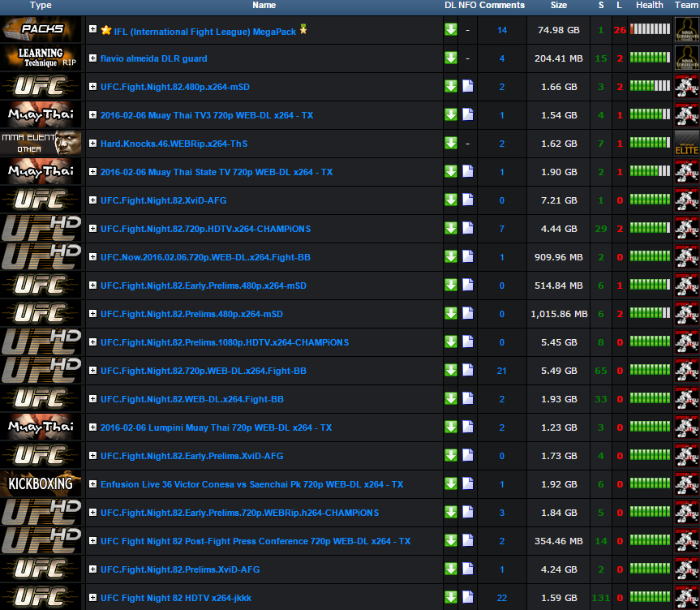
Task: View NFO for UFC.Now.2016.02.06 WEB-DL
Action: click(x=468, y=257)
